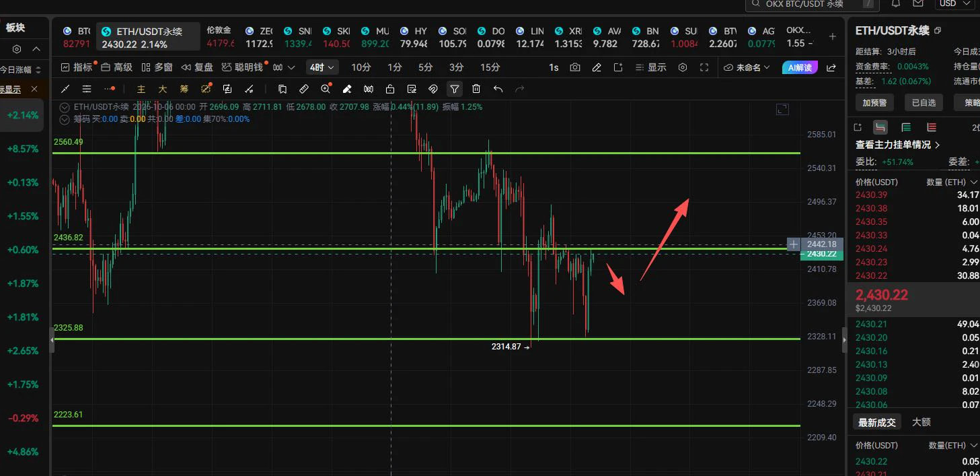Image resolution: width=980 pixels, height=476 pixels.
Task: Open 查看主力挂单情况 link
Action: (898, 145)
